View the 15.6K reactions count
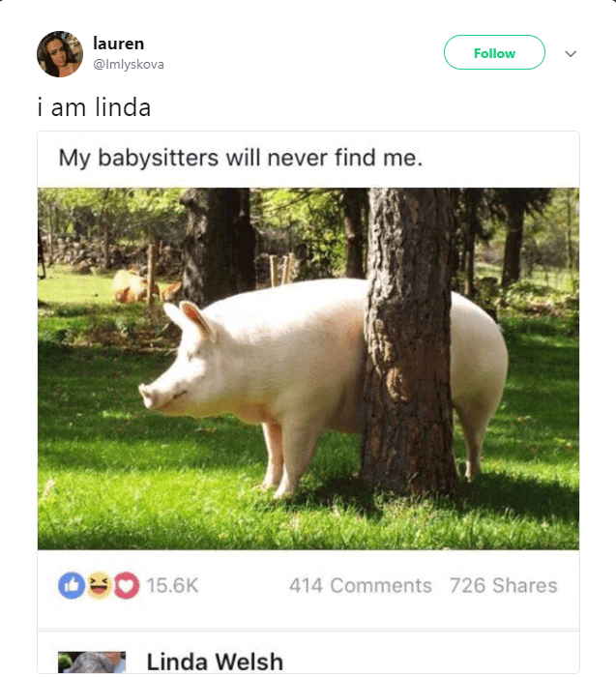 pyautogui.click(x=172, y=586)
